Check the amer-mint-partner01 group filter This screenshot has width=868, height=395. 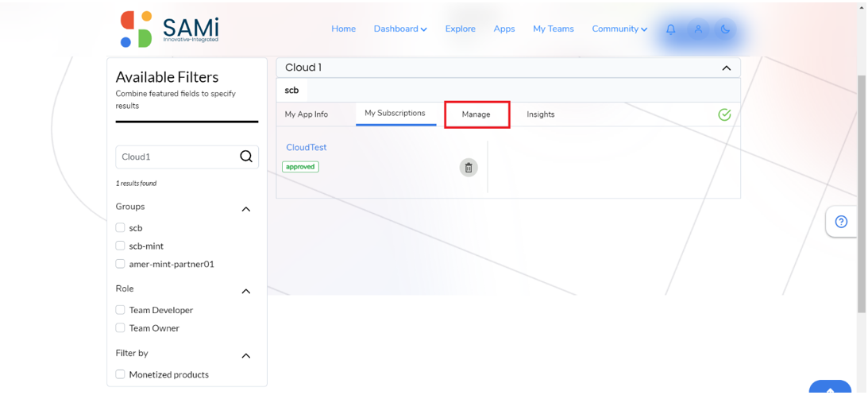click(120, 264)
